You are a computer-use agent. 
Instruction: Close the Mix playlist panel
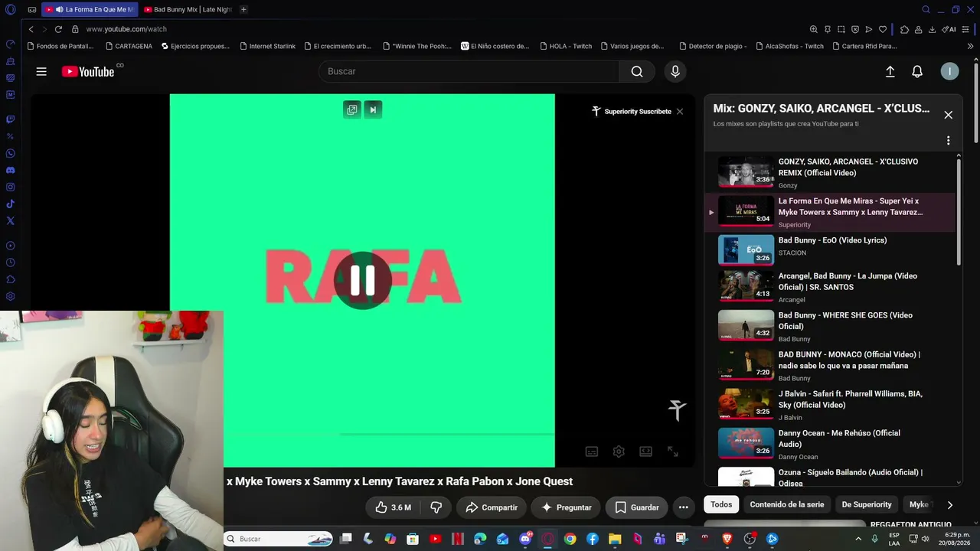[x=948, y=115]
